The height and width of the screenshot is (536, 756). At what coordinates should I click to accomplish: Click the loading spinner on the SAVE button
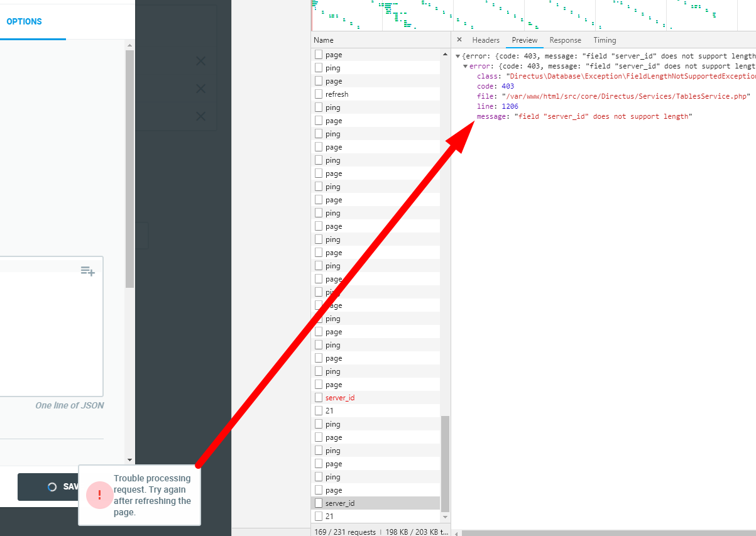[52, 486]
